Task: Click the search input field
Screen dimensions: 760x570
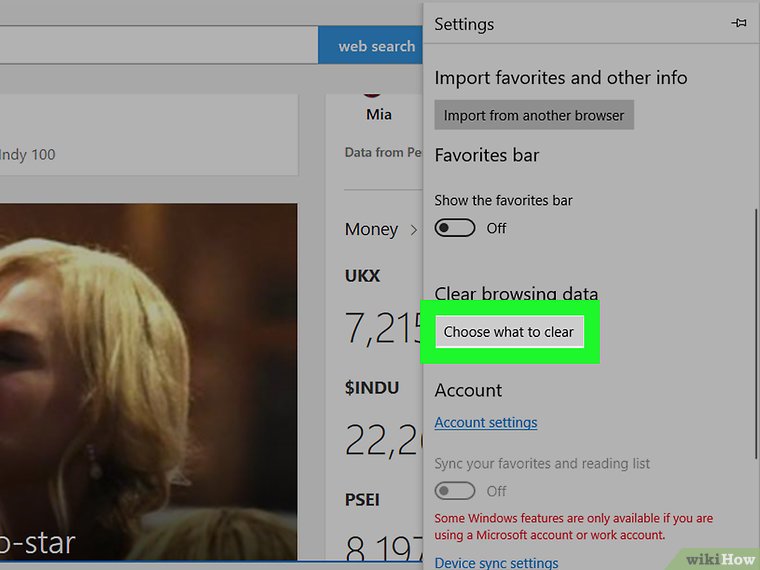Action: (x=158, y=45)
